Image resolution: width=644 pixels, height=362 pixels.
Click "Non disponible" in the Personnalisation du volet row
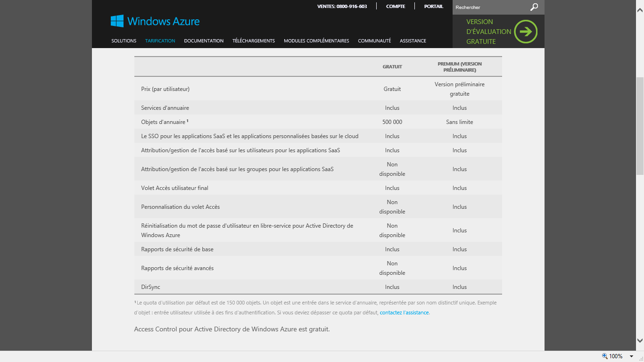(x=392, y=207)
